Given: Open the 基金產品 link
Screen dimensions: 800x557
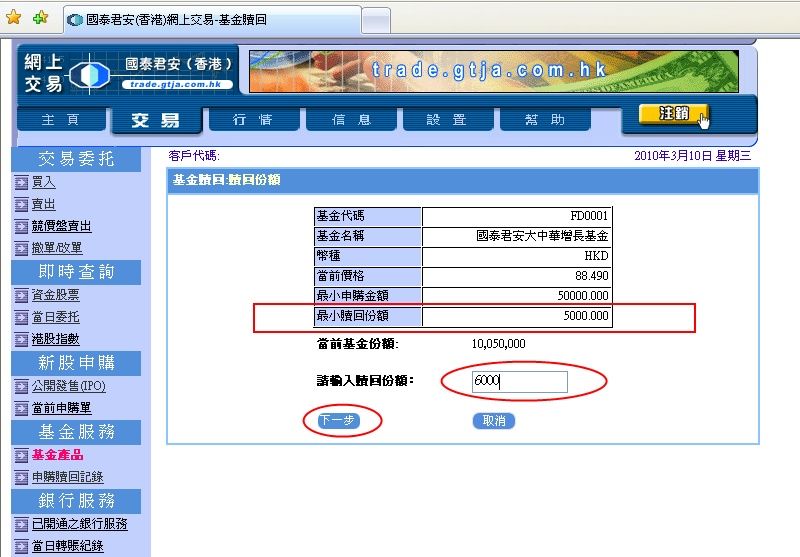Looking at the screenshot, I should [x=58, y=454].
